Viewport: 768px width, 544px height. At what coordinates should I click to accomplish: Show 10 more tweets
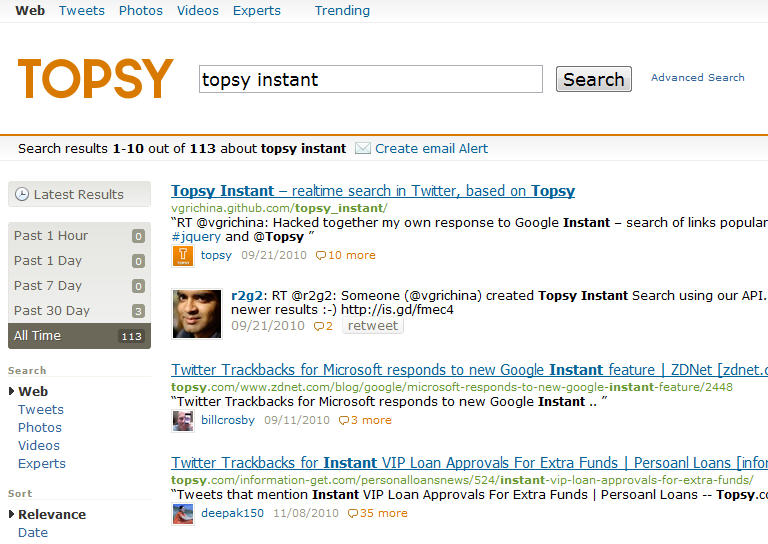(351, 255)
